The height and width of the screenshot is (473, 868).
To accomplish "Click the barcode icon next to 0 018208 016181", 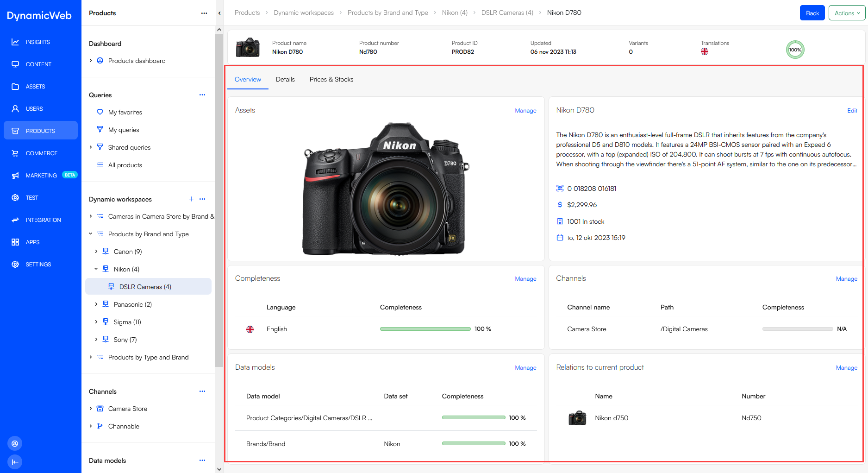I will [x=560, y=189].
